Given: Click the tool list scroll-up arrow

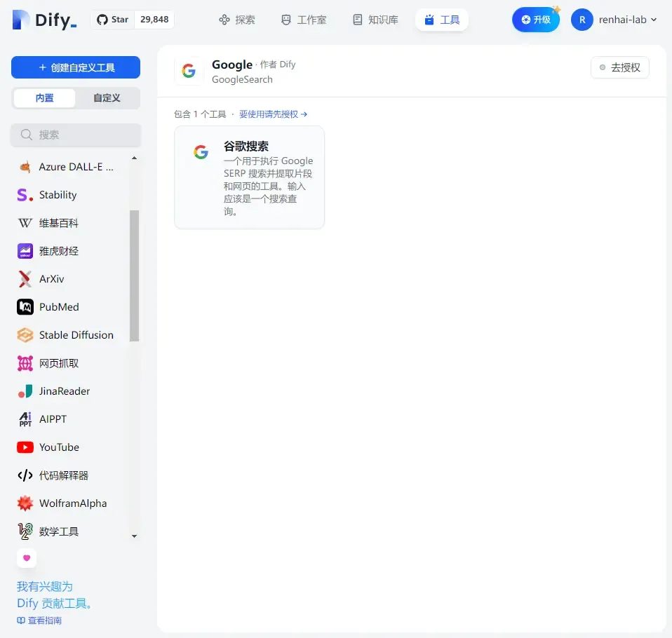Looking at the screenshot, I should [134, 158].
